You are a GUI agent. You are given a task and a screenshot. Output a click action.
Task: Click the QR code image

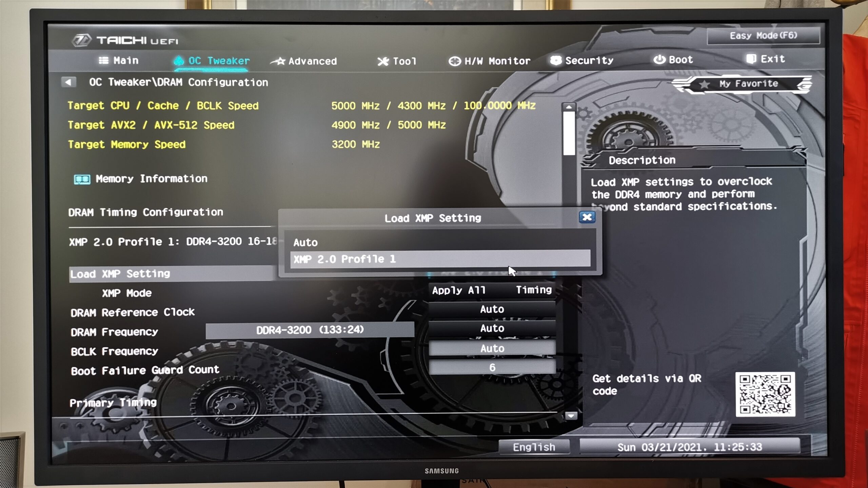click(x=765, y=394)
